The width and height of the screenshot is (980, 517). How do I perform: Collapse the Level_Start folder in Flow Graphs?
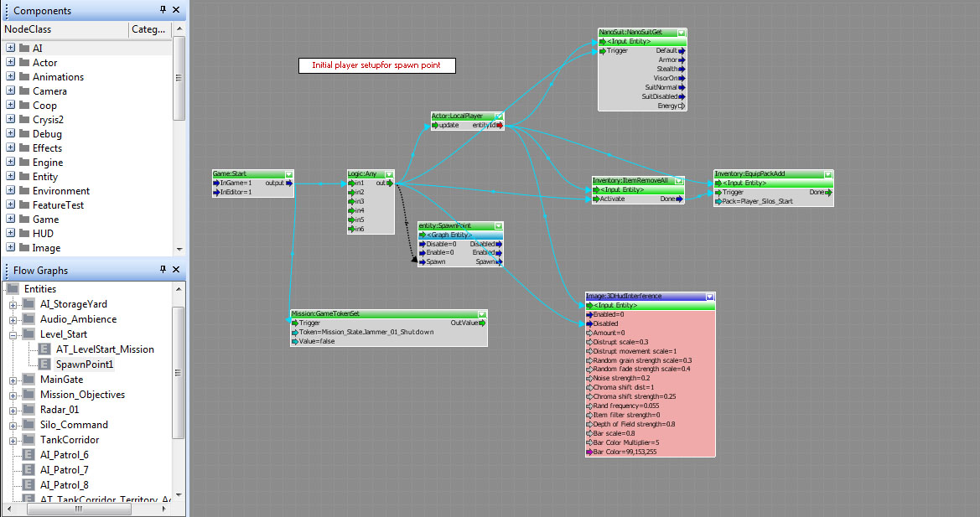13,334
